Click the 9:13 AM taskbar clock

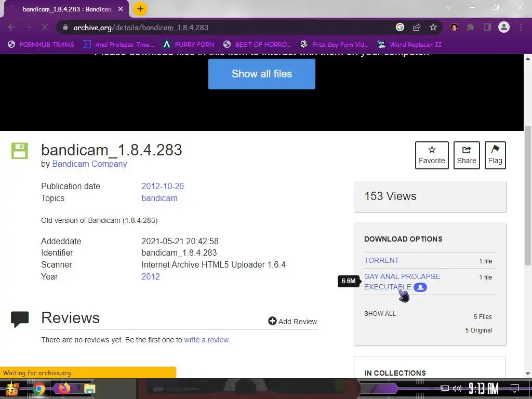[x=484, y=388]
